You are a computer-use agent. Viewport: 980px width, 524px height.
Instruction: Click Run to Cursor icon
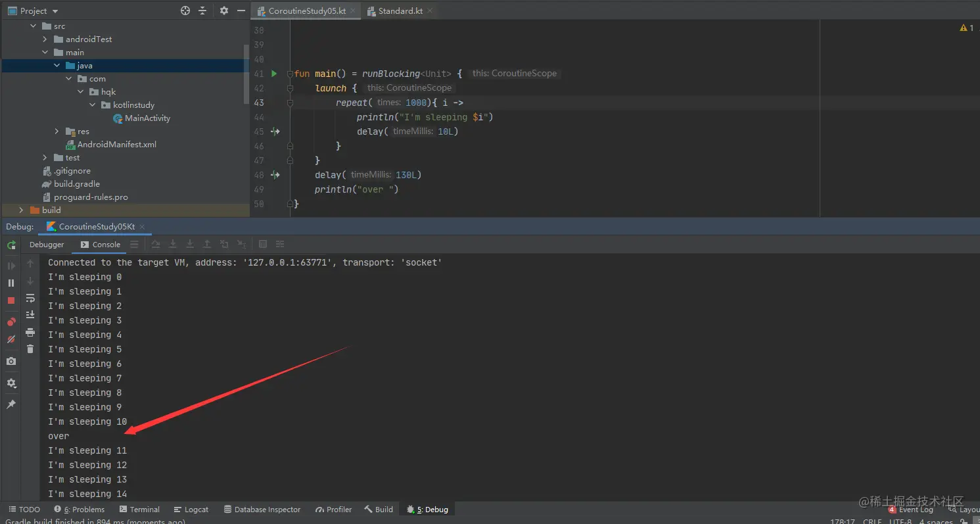tap(241, 245)
